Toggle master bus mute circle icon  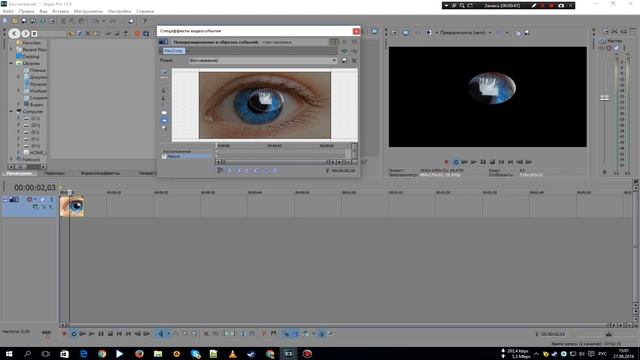609,48
